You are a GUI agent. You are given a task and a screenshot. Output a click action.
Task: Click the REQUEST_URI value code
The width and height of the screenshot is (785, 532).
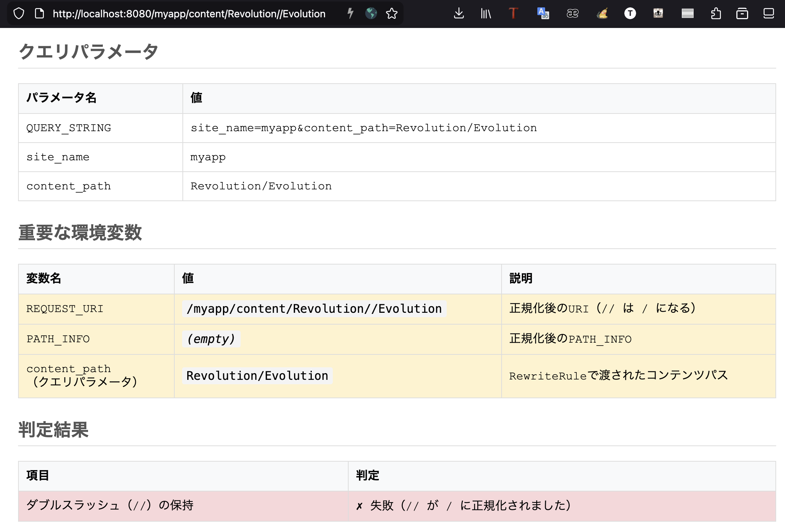coord(314,309)
